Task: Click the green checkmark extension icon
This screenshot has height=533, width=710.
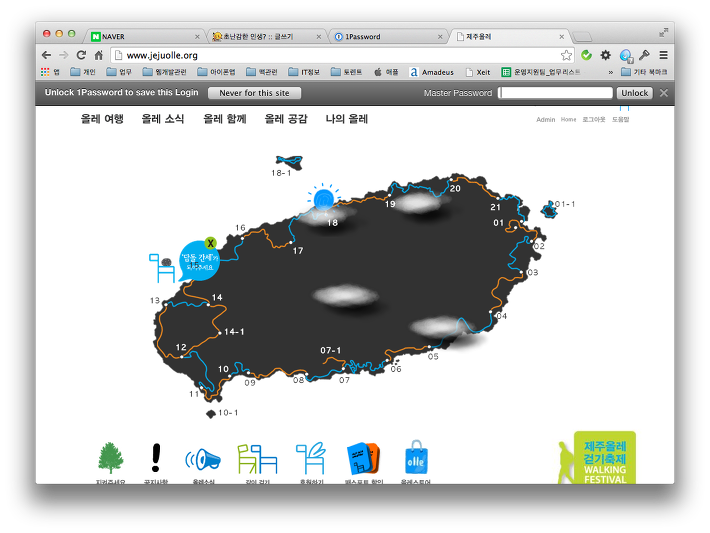Action: 586,55
